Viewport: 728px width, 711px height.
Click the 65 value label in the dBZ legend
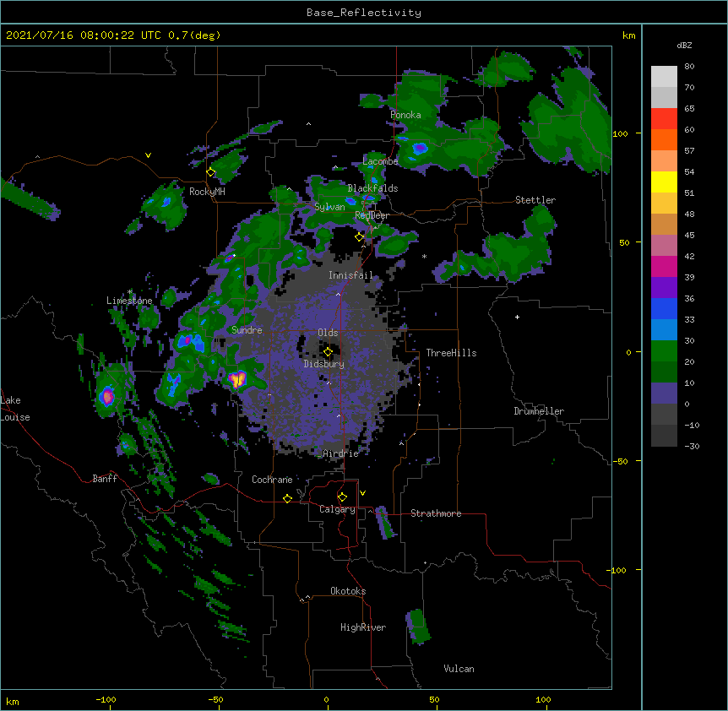pyautogui.click(x=689, y=109)
